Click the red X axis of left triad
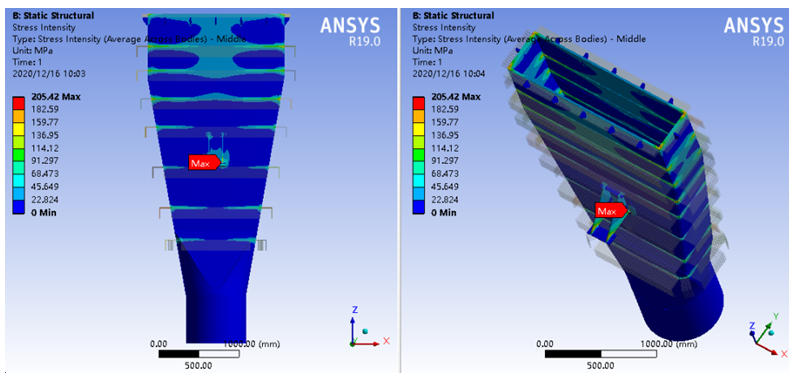Viewport: 796px width, 387px height. pos(367,344)
